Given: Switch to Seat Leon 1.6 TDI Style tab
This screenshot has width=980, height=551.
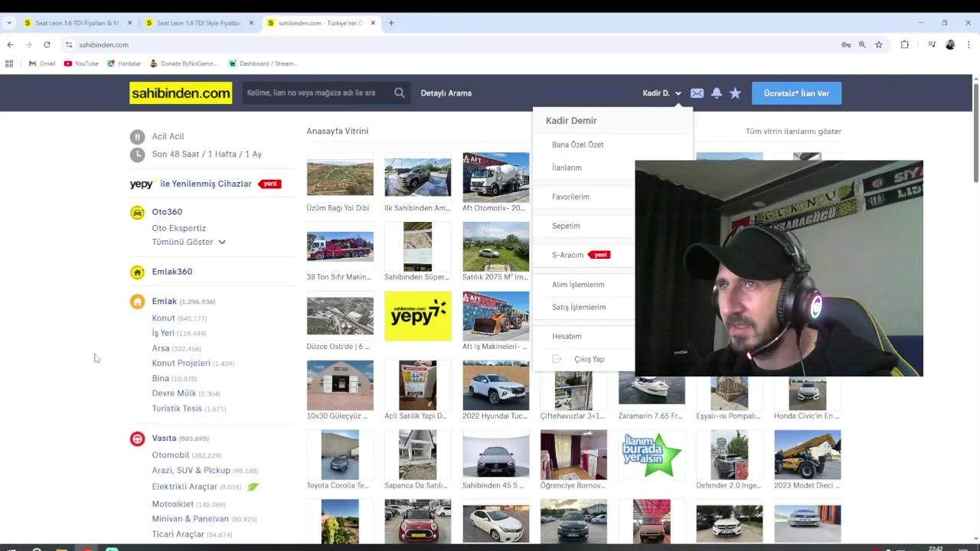Looking at the screenshot, I should pos(199,23).
